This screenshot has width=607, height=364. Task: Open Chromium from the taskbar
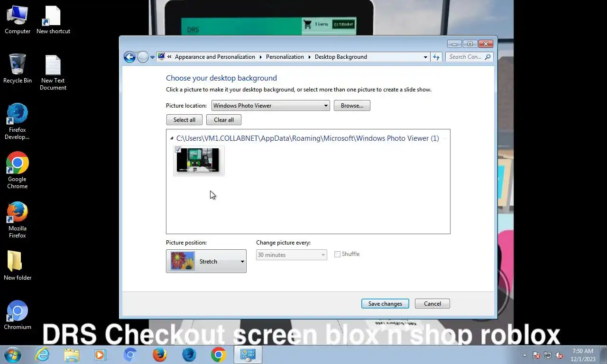pos(130,355)
